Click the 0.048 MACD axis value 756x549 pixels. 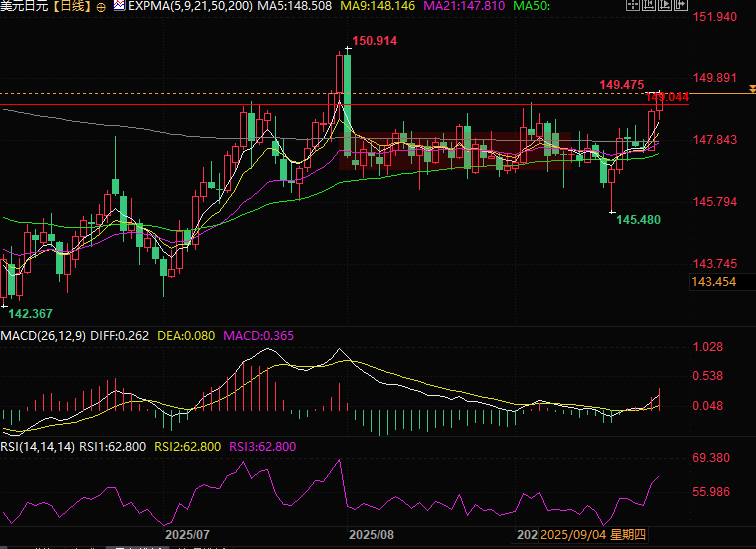707,406
